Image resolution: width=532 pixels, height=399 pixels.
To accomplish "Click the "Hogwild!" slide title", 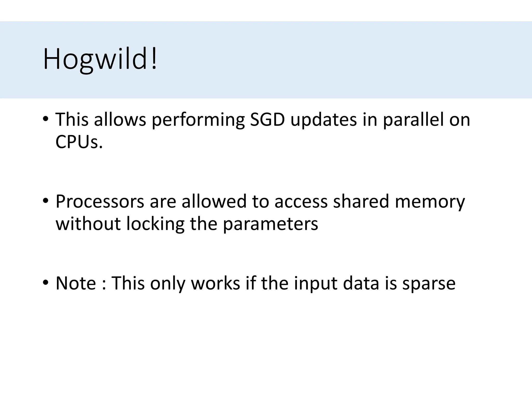I will [100, 60].
